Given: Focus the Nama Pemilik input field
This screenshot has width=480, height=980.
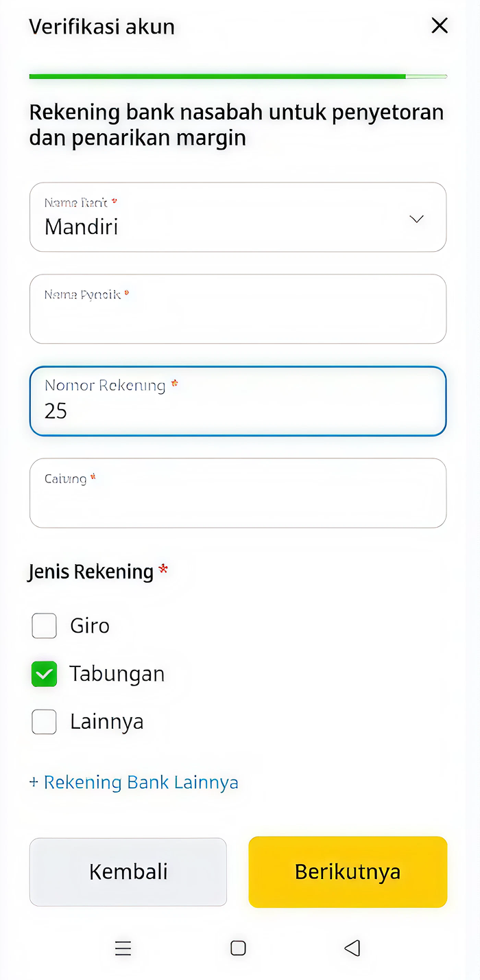Looking at the screenshot, I should pyautogui.click(x=238, y=309).
